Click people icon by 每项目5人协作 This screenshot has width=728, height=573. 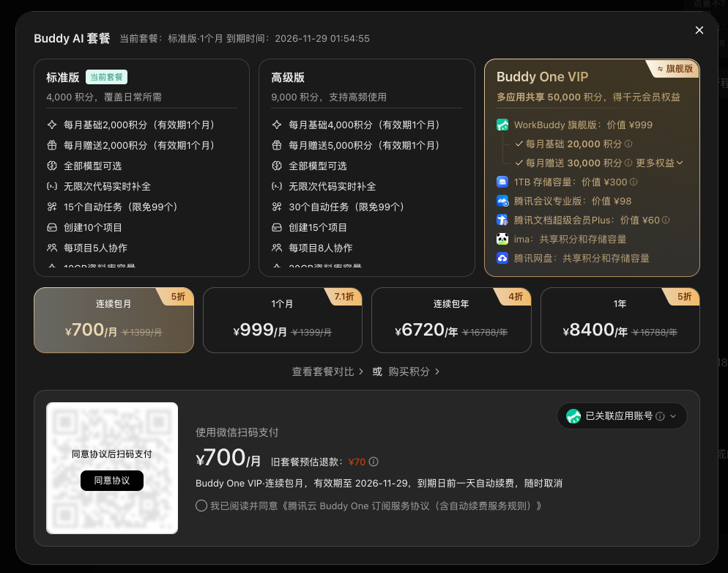(52, 248)
